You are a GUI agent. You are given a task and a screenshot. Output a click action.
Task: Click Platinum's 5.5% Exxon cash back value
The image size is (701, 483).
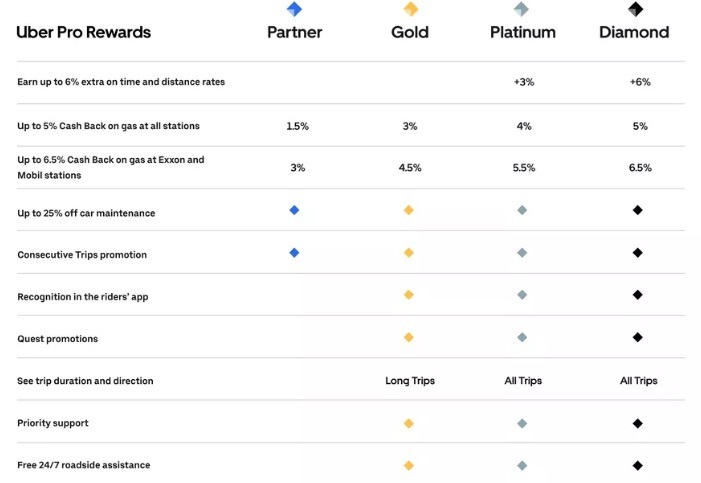[x=524, y=168]
